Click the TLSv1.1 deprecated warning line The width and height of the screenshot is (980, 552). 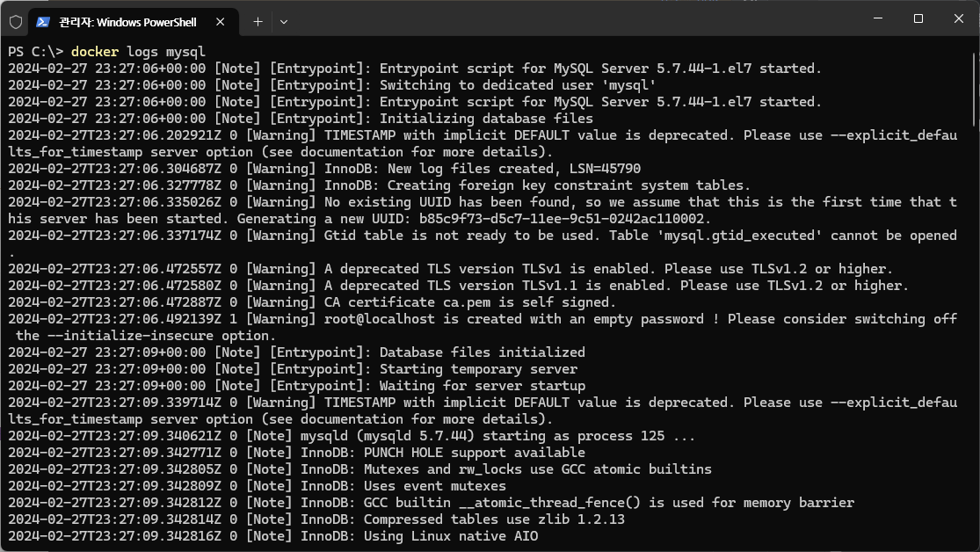click(x=458, y=286)
